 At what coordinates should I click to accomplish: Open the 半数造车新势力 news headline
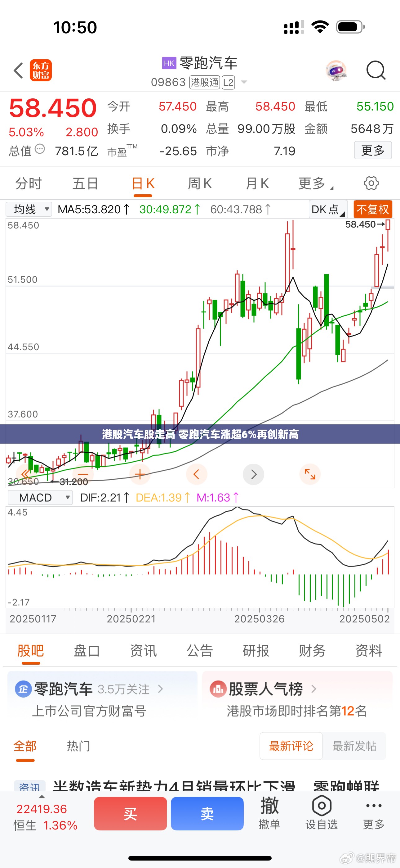pyautogui.click(x=216, y=786)
